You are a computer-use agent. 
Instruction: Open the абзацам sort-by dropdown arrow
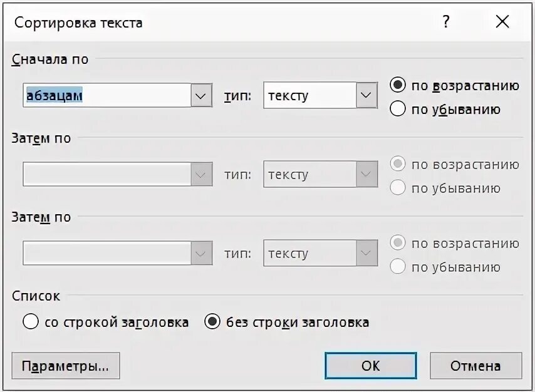200,96
